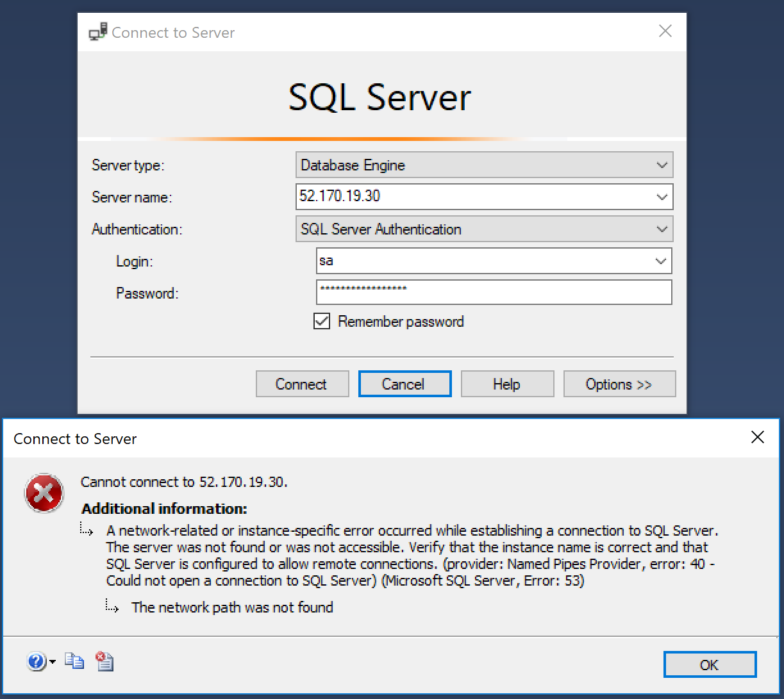The height and width of the screenshot is (699, 784).
Task: Dismiss error with OK button
Action: point(710,664)
